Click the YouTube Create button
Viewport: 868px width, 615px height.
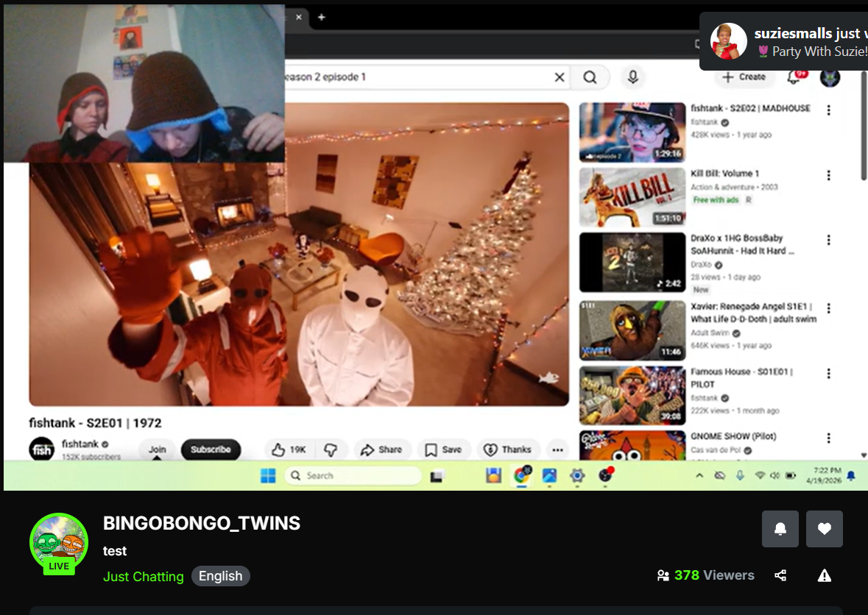pyautogui.click(x=744, y=77)
